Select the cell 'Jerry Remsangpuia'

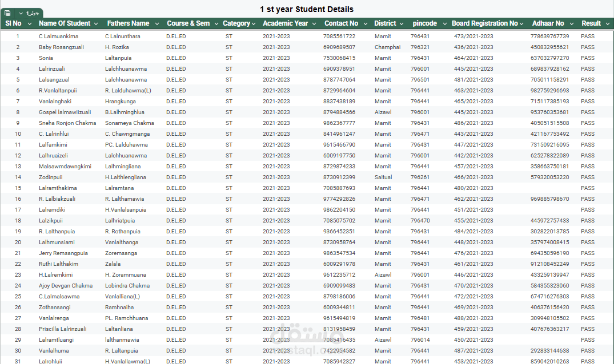(63, 253)
